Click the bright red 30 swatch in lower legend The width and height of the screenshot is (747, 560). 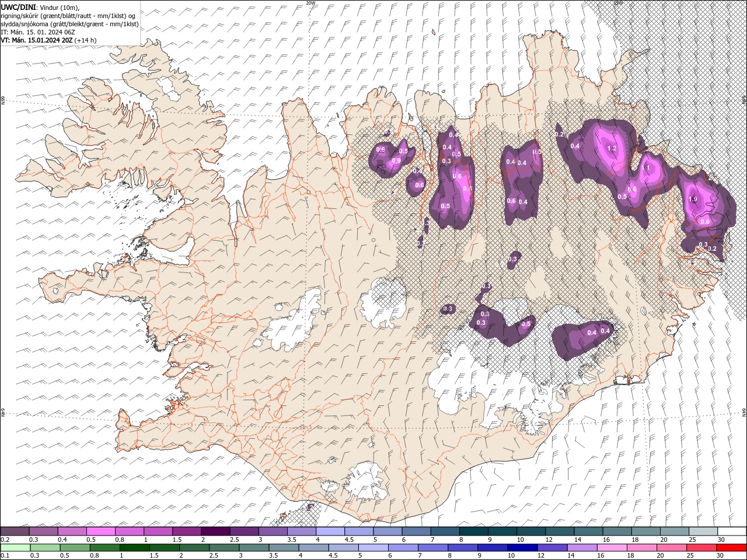point(732,548)
